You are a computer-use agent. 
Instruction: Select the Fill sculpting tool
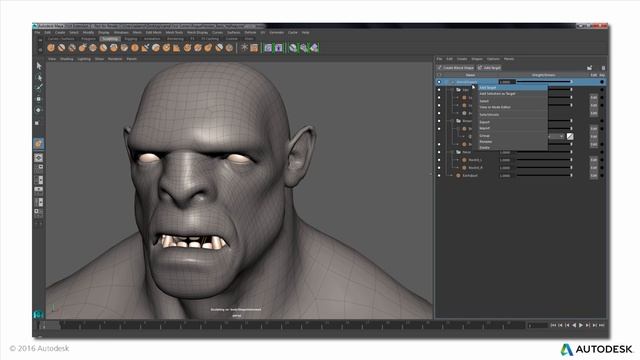177,48
